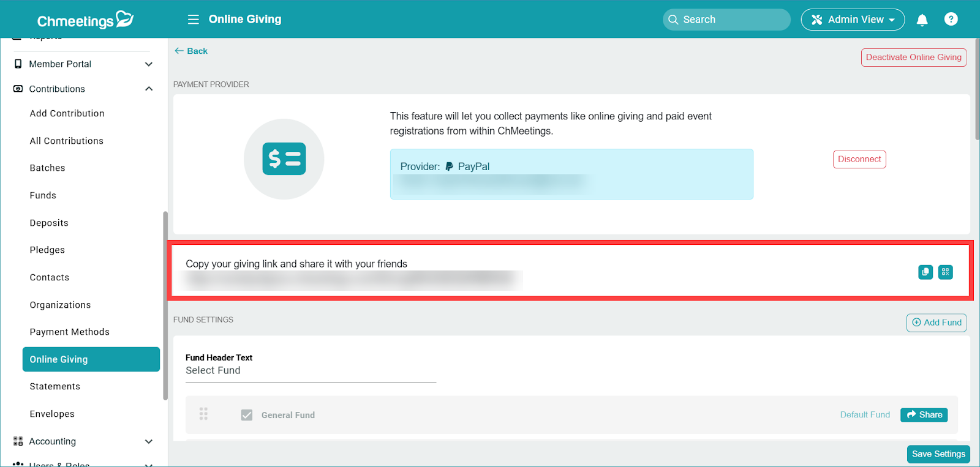
Task: Disconnect the PayPal provider
Action: point(859,159)
